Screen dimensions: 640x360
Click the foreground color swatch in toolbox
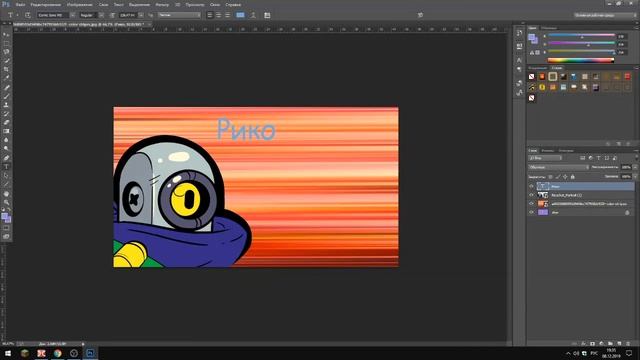click(4, 217)
